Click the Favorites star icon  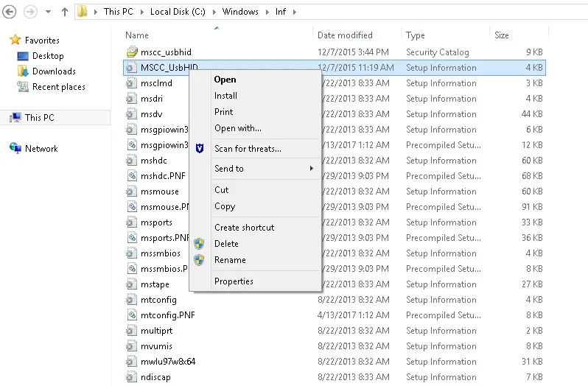pos(15,41)
